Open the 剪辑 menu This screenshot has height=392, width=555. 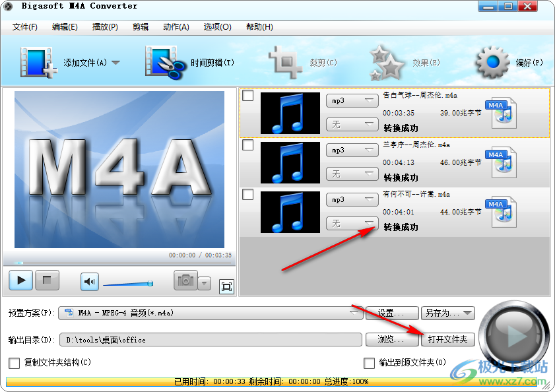tap(141, 27)
